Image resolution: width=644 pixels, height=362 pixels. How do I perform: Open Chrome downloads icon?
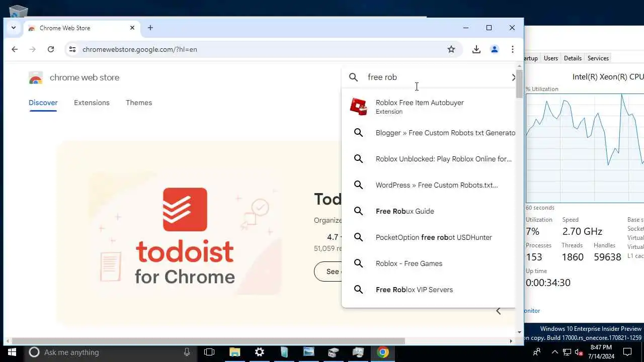tap(476, 49)
